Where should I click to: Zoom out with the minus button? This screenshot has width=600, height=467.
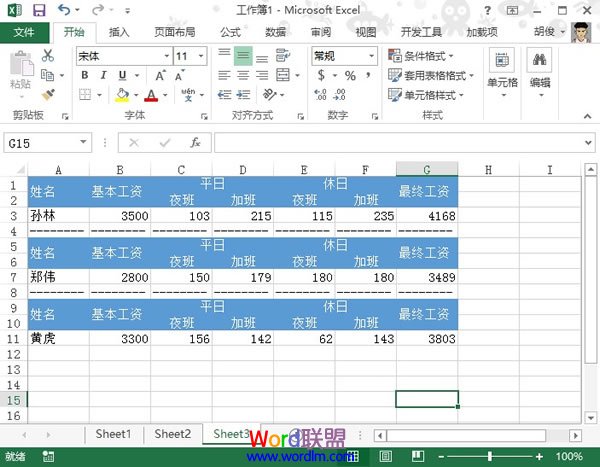coord(441,456)
